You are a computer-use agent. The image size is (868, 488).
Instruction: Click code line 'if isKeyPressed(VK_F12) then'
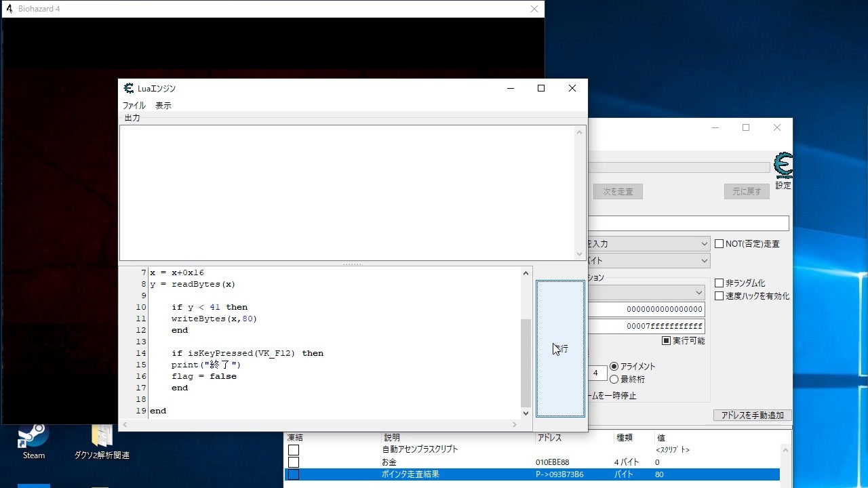click(248, 353)
